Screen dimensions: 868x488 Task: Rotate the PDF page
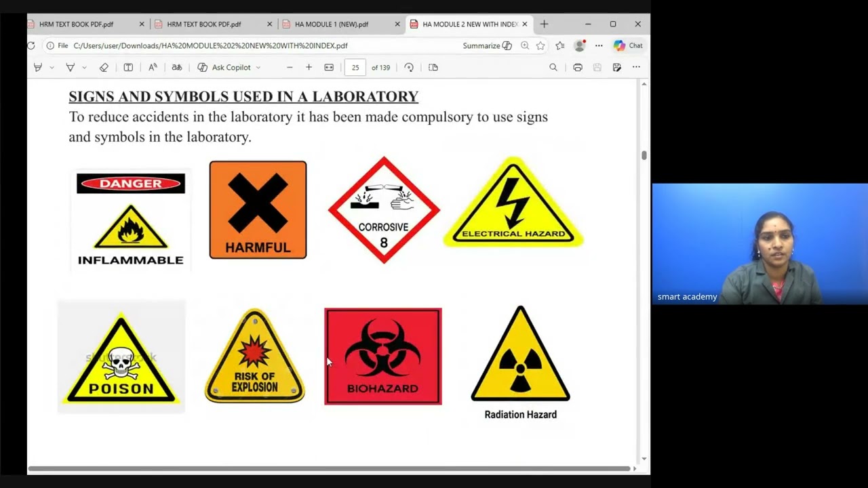tap(409, 67)
